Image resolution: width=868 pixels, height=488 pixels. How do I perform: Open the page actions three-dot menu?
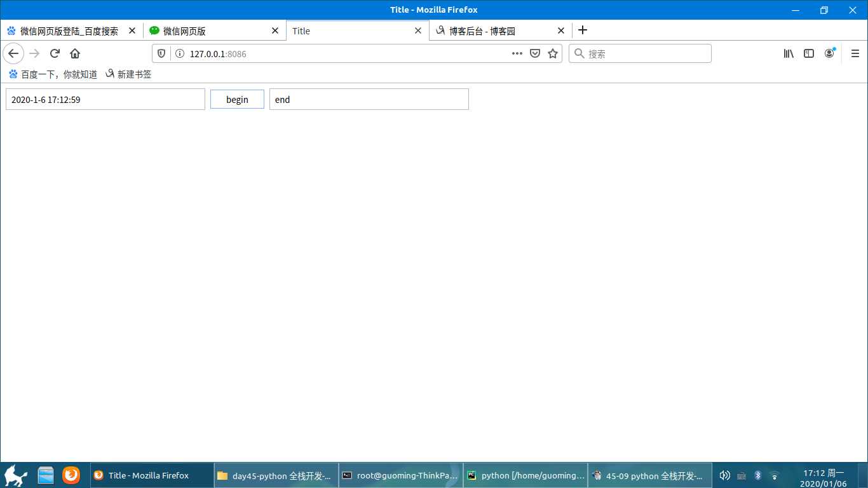click(x=517, y=54)
